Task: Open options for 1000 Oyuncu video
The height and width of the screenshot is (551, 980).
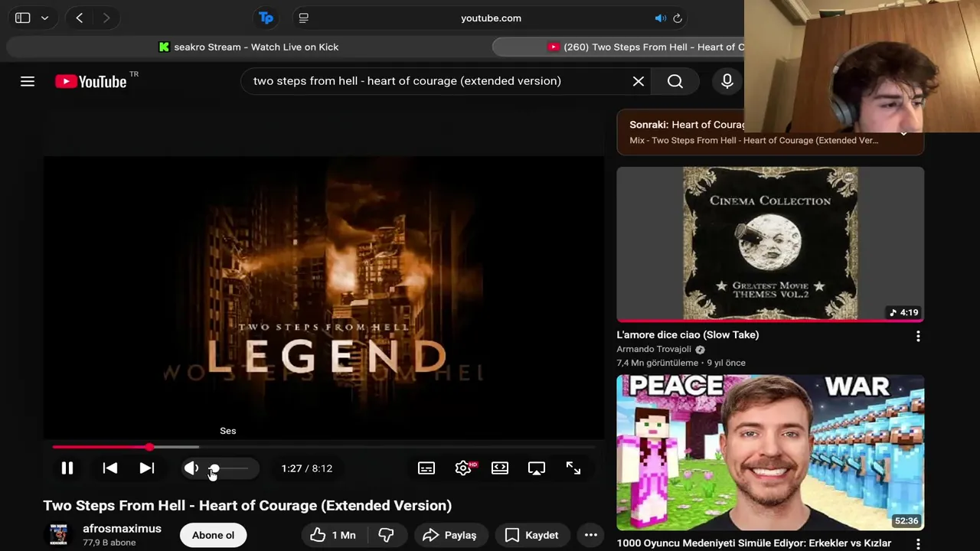Action: click(x=918, y=544)
